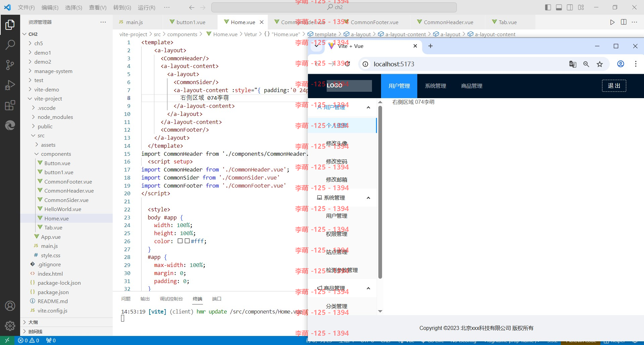The height and width of the screenshot is (345, 644).
Task: Go back with the navigation arrow in the title bar
Action: 192,7
